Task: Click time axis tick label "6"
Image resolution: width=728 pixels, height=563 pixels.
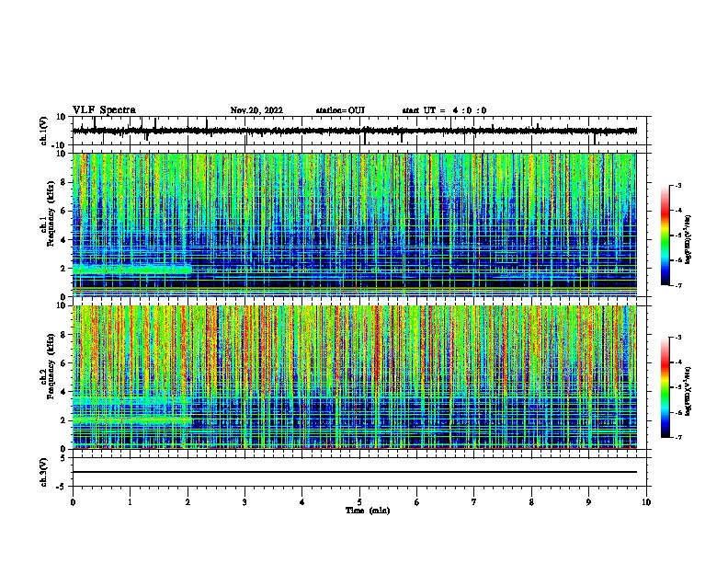Action: point(417,502)
